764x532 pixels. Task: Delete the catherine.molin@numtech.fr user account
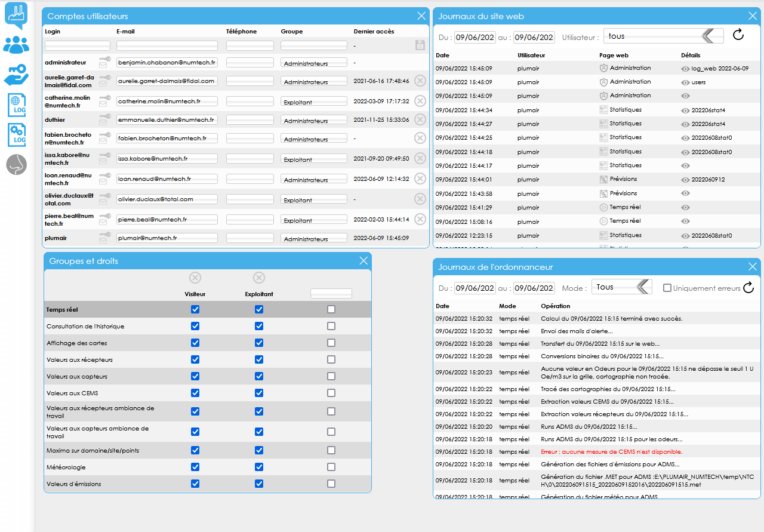coord(420,101)
